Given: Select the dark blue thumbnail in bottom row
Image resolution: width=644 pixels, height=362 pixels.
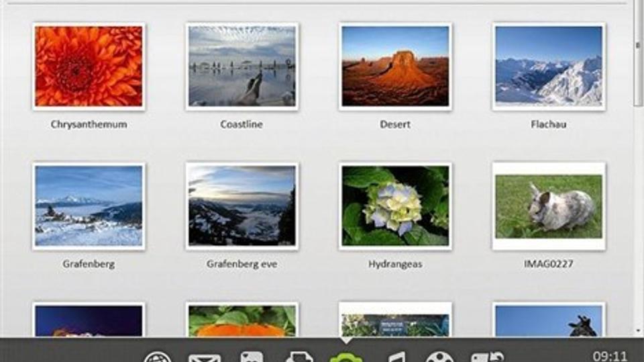Looking at the screenshot, I should coord(89,320).
